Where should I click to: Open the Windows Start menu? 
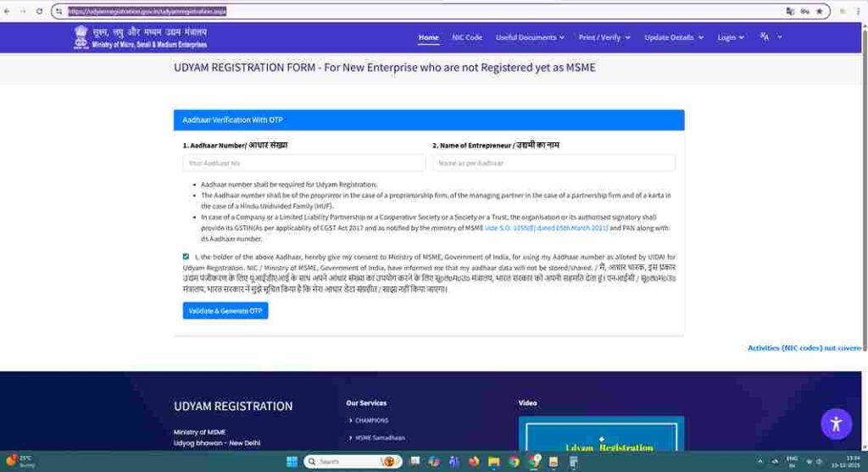[x=292, y=462]
